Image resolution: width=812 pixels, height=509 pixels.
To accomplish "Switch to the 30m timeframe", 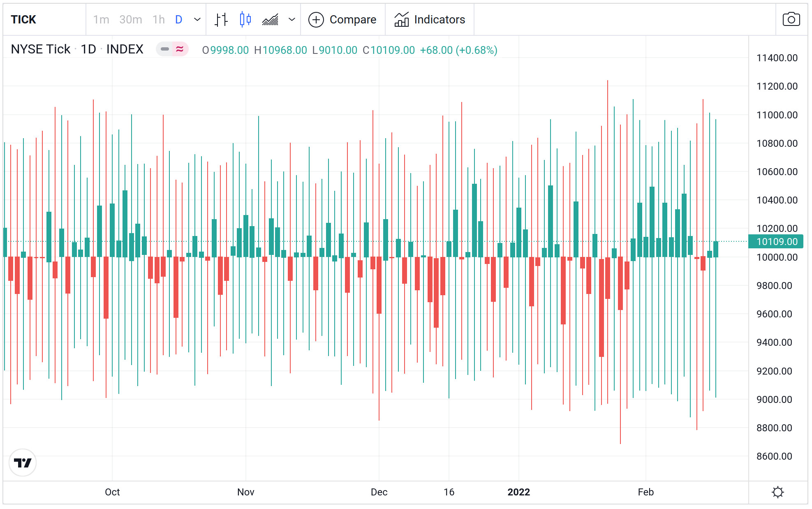I will coord(131,19).
